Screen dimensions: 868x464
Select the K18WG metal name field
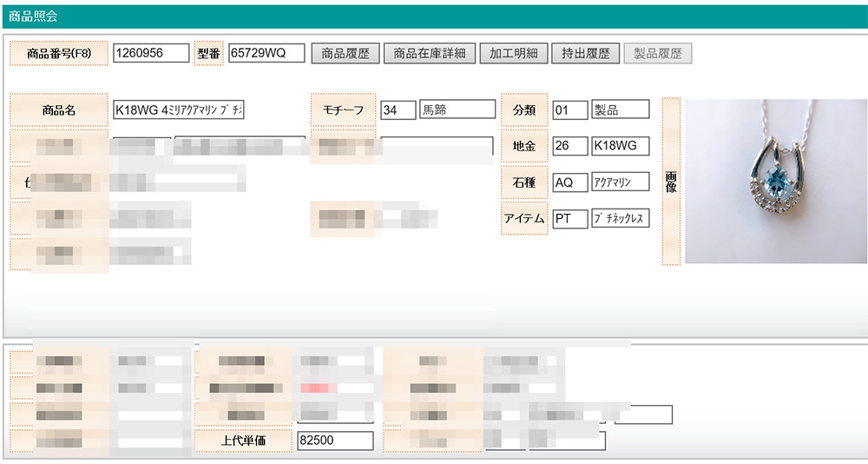click(x=620, y=146)
